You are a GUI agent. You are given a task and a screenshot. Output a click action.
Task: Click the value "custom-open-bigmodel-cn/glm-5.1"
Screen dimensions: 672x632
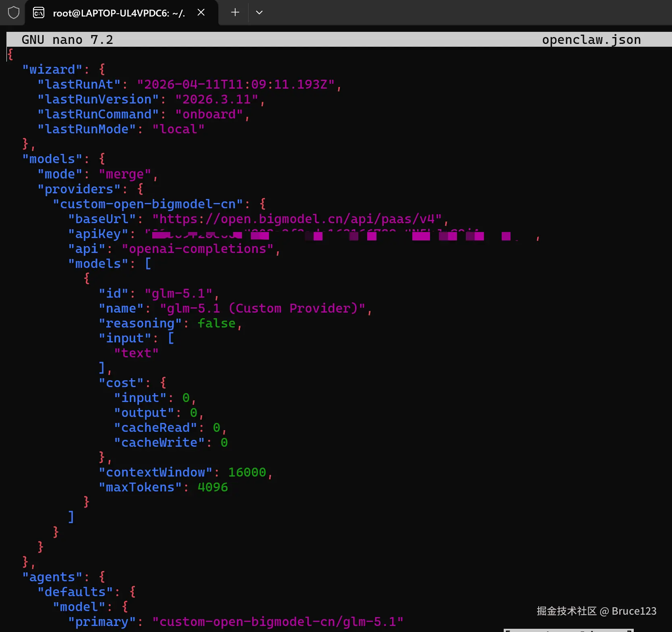(278, 622)
